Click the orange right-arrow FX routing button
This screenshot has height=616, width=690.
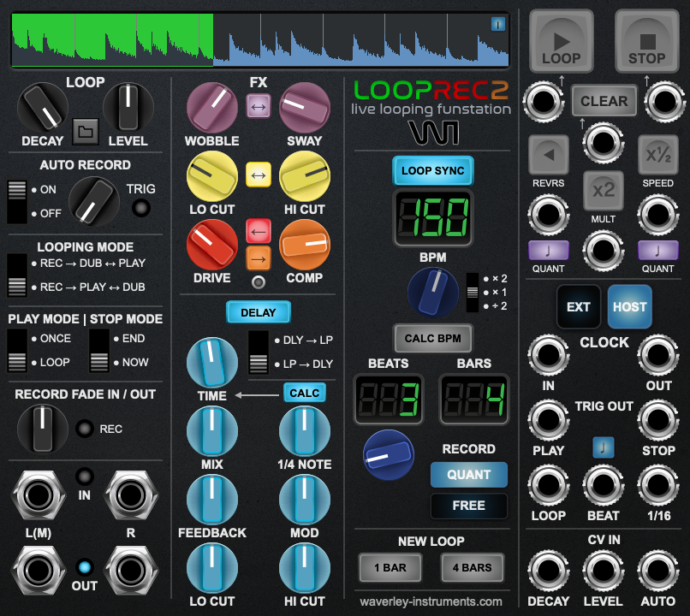point(259,258)
